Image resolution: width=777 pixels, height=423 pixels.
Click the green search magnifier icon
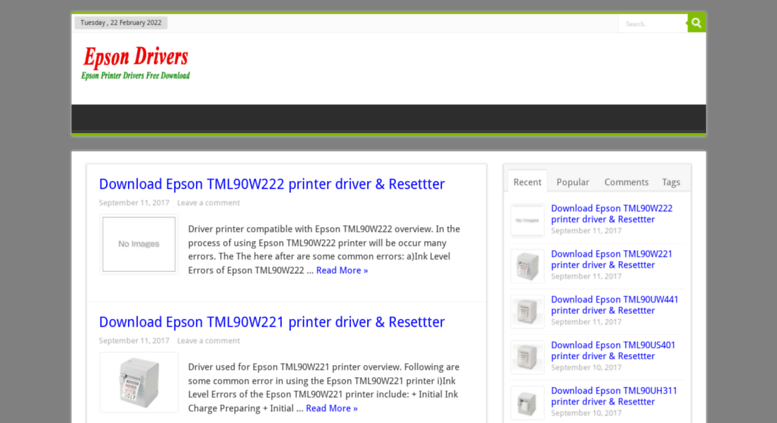click(x=696, y=23)
